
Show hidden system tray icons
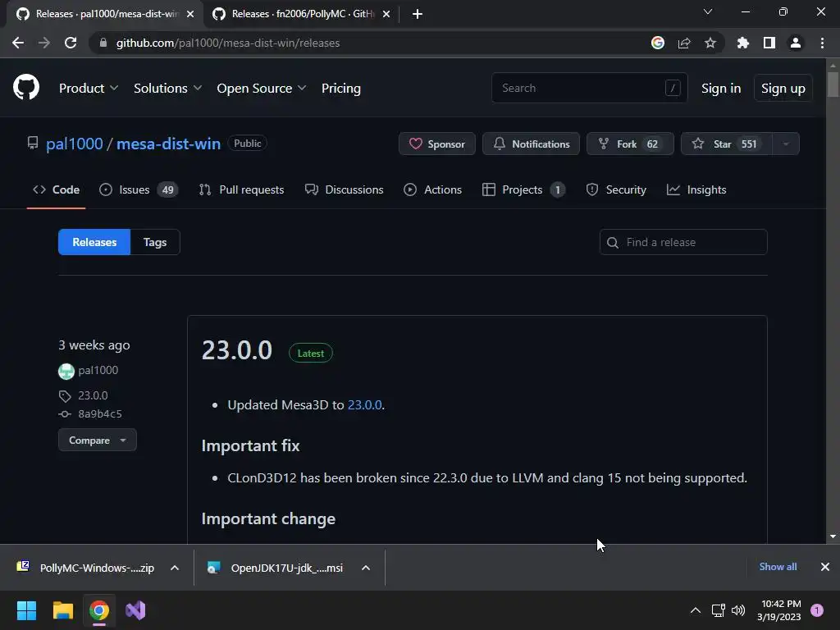[x=696, y=610]
